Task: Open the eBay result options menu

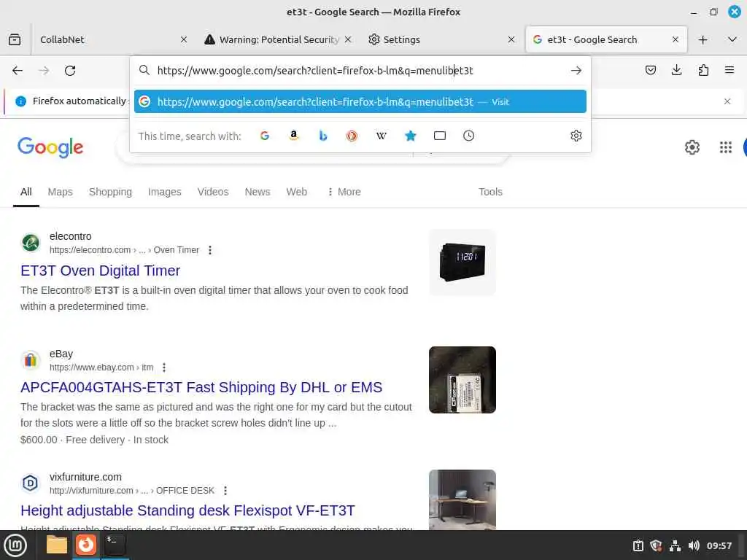Action: [x=164, y=367]
